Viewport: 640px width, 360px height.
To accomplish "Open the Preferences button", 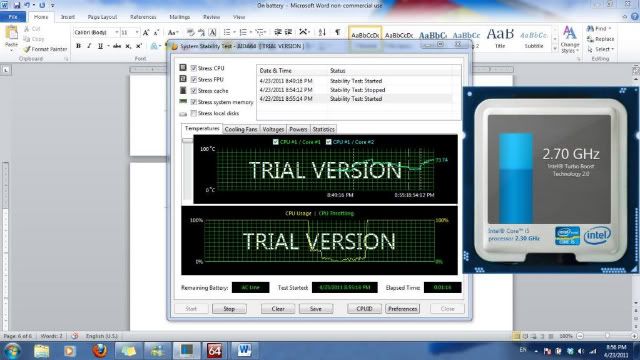I will [x=402, y=309].
